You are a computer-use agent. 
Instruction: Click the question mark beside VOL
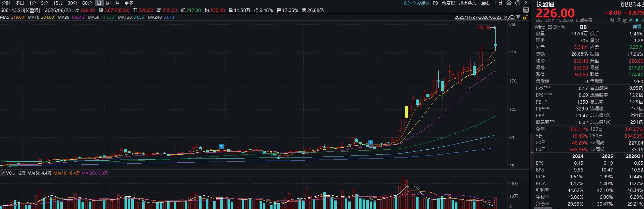point(3,173)
